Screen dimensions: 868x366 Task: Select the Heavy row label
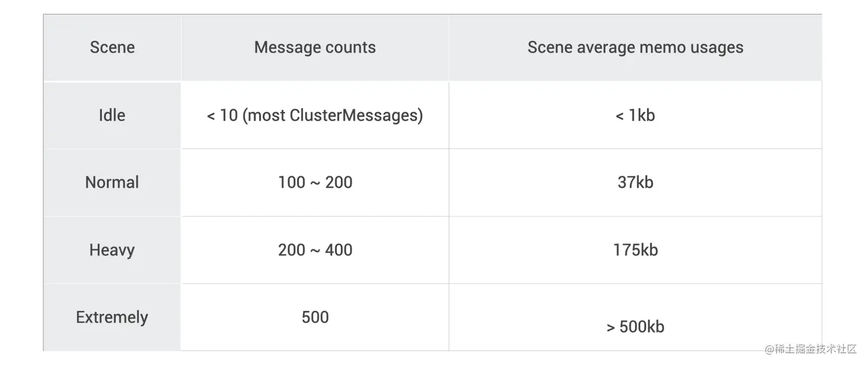coord(112,250)
